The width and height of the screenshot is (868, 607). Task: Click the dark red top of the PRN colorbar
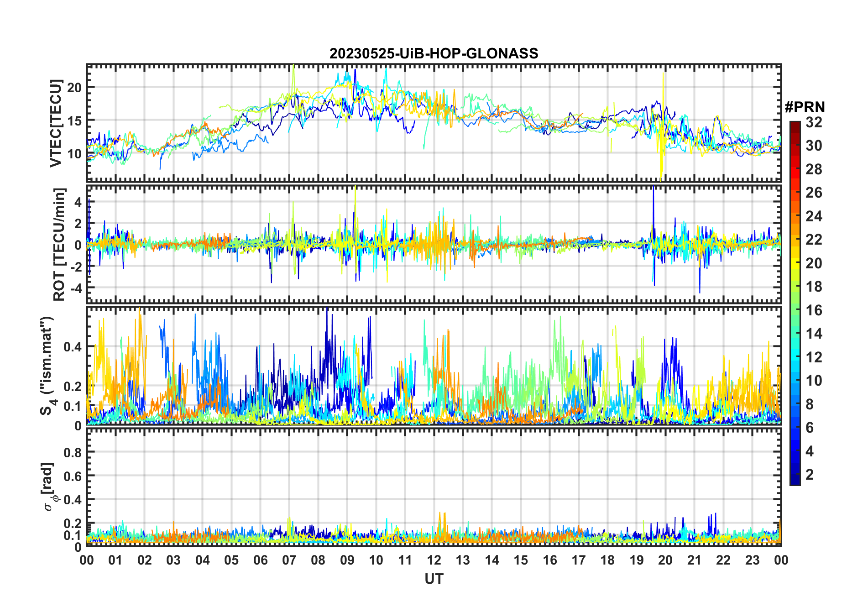click(x=795, y=124)
